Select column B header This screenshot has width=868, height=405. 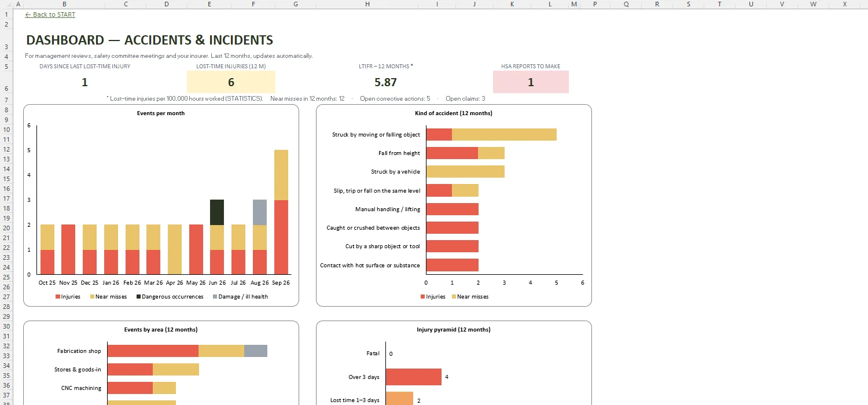64,4
